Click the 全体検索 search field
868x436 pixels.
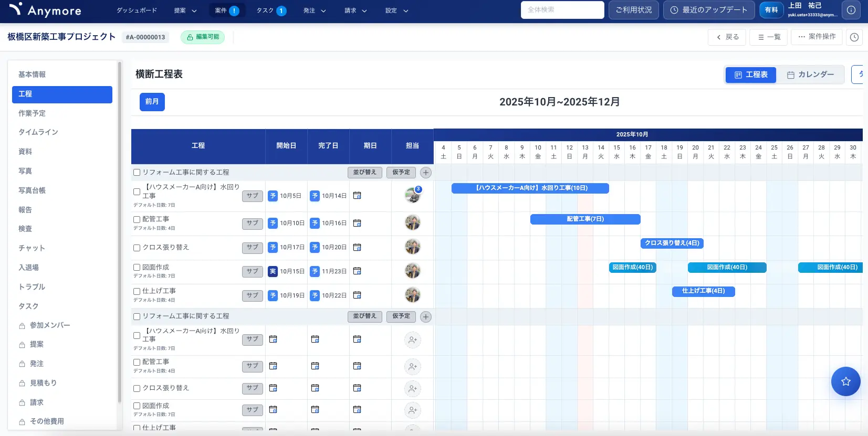coord(562,10)
